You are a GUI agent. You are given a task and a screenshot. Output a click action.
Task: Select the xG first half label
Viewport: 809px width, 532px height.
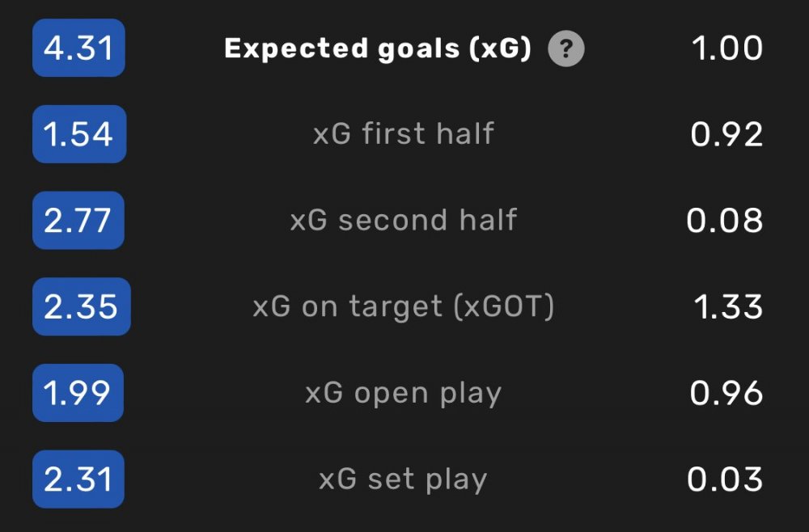(x=404, y=134)
